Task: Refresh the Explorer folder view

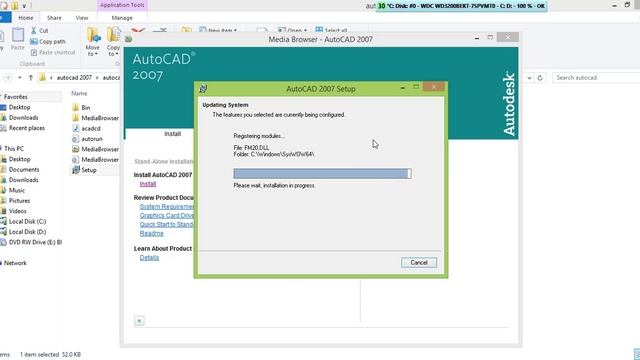Action: coord(540,78)
